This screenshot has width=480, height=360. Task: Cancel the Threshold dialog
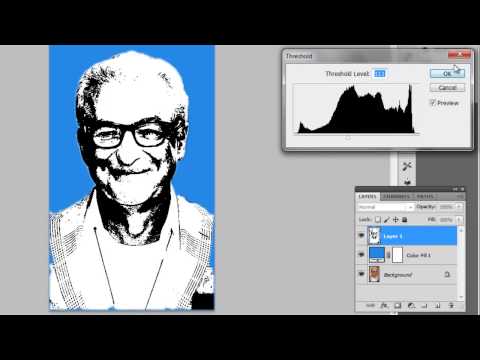pos(447,88)
